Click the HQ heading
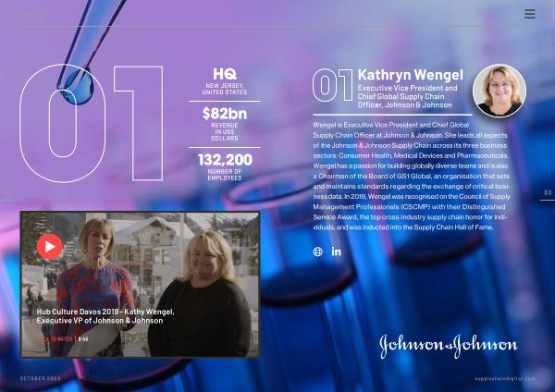 [225, 74]
